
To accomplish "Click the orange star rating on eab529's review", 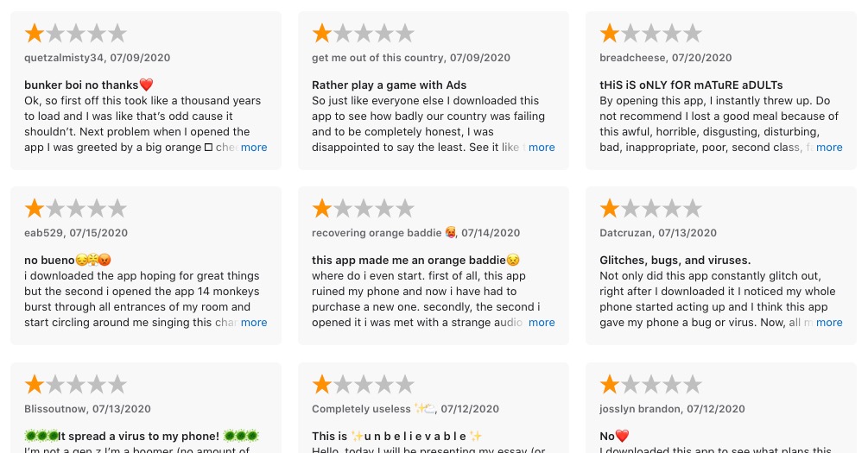I will 35,209.
